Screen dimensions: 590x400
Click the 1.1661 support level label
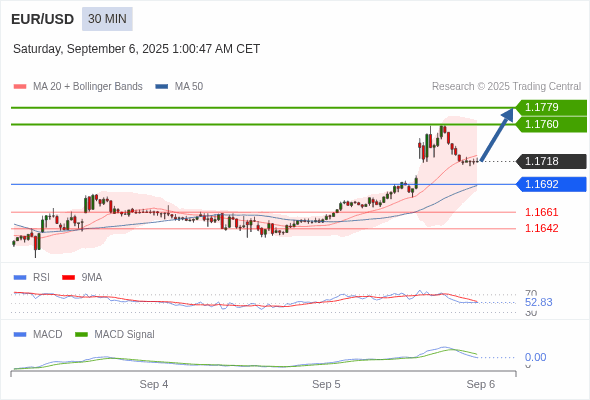[x=541, y=212]
